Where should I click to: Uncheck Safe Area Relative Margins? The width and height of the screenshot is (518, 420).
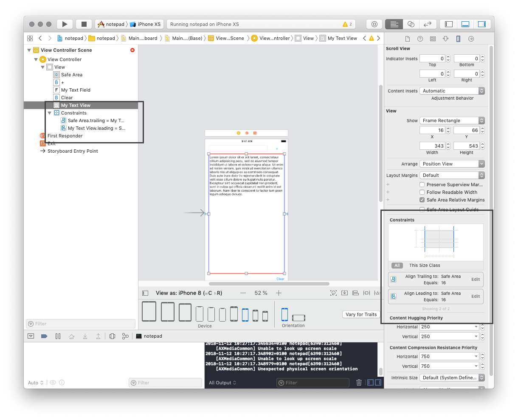point(422,200)
